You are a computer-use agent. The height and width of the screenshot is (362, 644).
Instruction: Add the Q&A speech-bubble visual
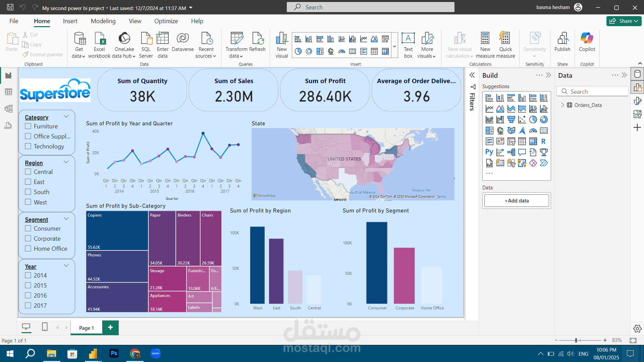click(522, 152)
